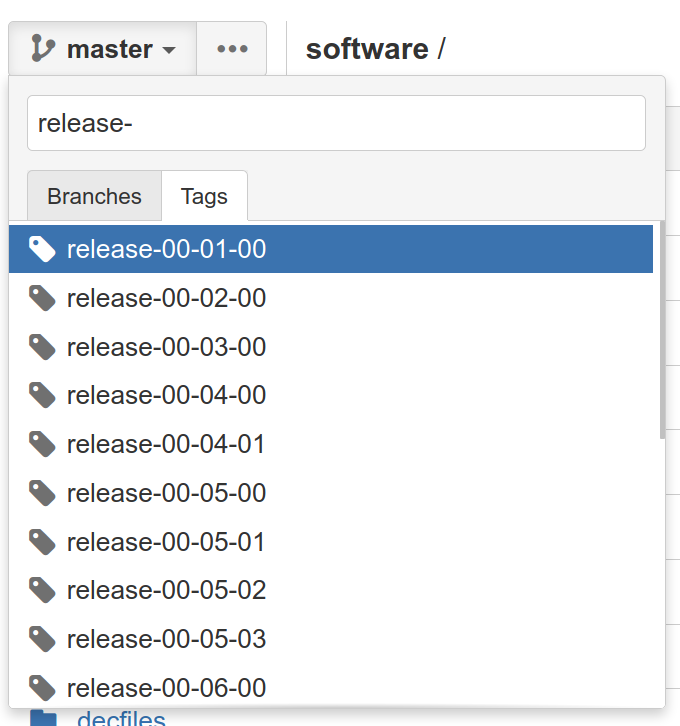
Task: Open the decfiles folder link
Action: click(x=121, y=719)
